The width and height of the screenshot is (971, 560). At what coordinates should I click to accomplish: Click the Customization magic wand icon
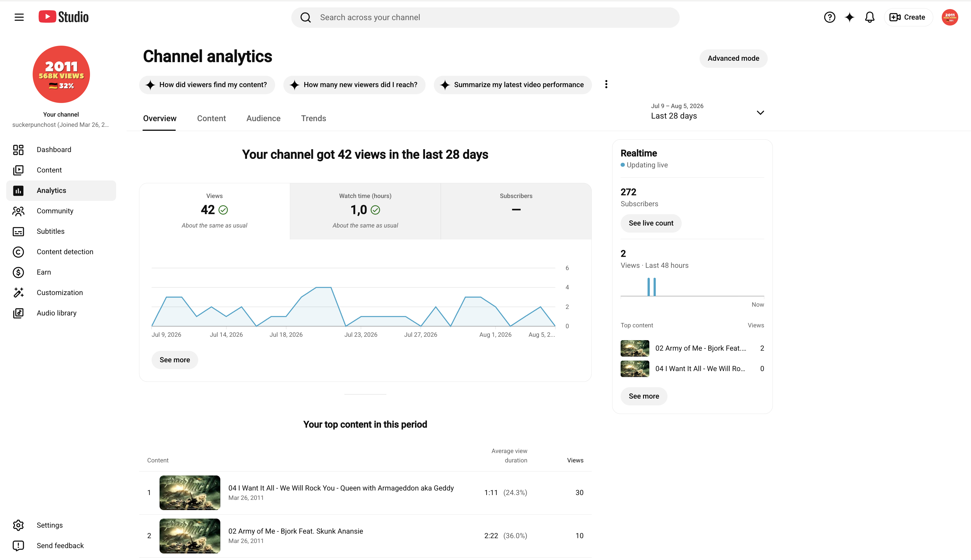[x=18, y=292]
